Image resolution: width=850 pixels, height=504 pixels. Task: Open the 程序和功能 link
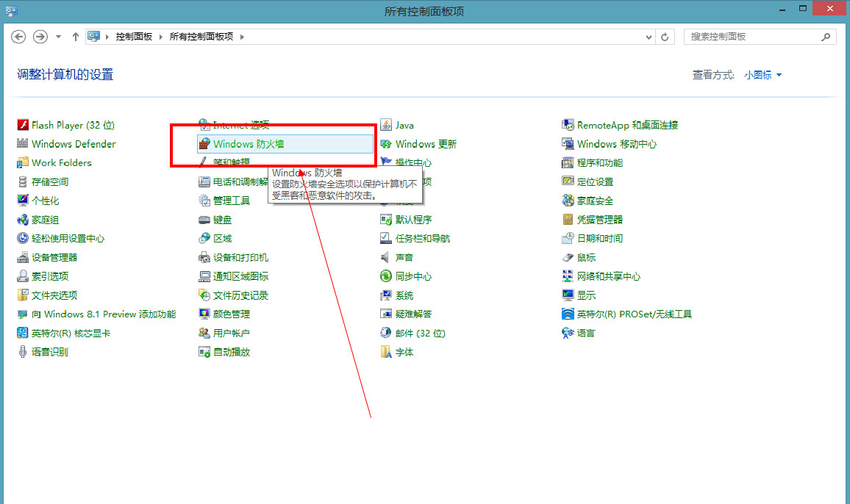coord(599,162)
